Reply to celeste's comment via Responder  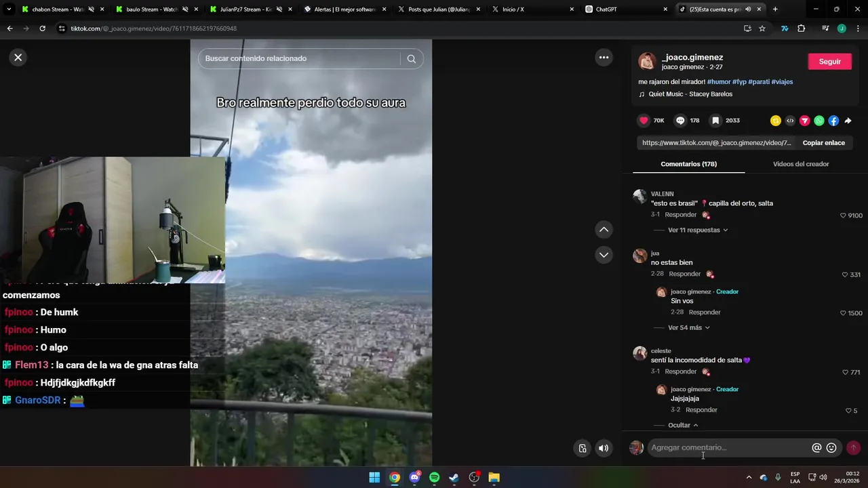(681, 372)
